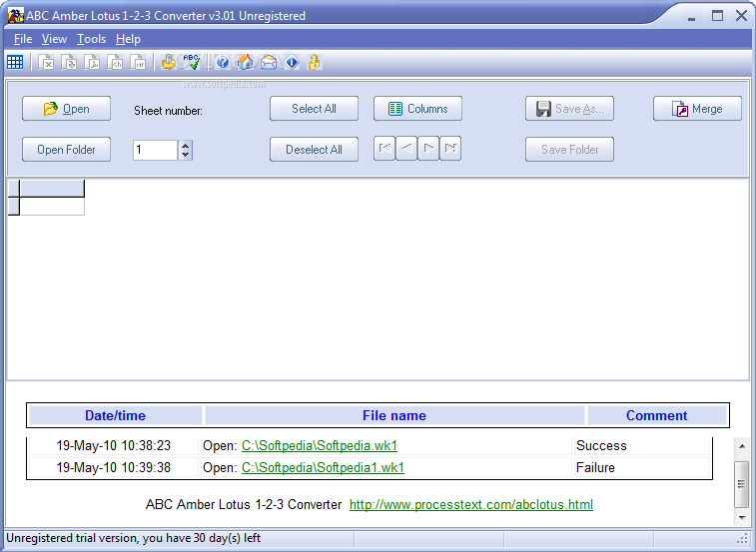756x552 pixels.
Task: Click the export to RTF document icon
Action: [139, 62]
